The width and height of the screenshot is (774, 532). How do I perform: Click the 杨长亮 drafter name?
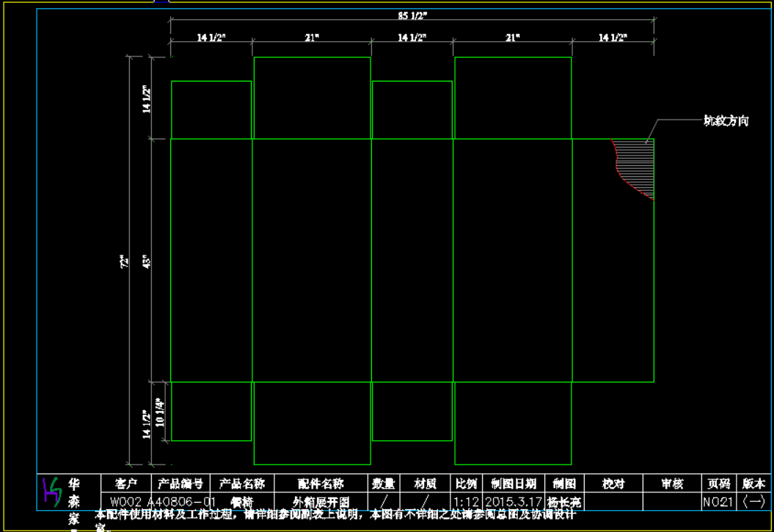564,502
